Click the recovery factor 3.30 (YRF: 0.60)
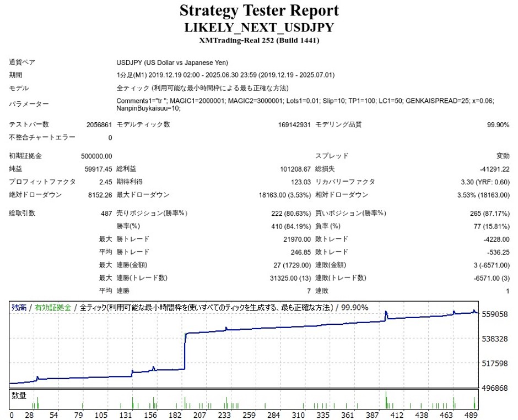The height and width of the screenshot is (420, 518). pyautogui.click(x=485, y=182)
